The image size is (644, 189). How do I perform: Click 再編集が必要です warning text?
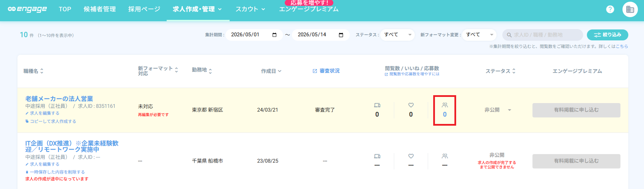tap(153, 115)
